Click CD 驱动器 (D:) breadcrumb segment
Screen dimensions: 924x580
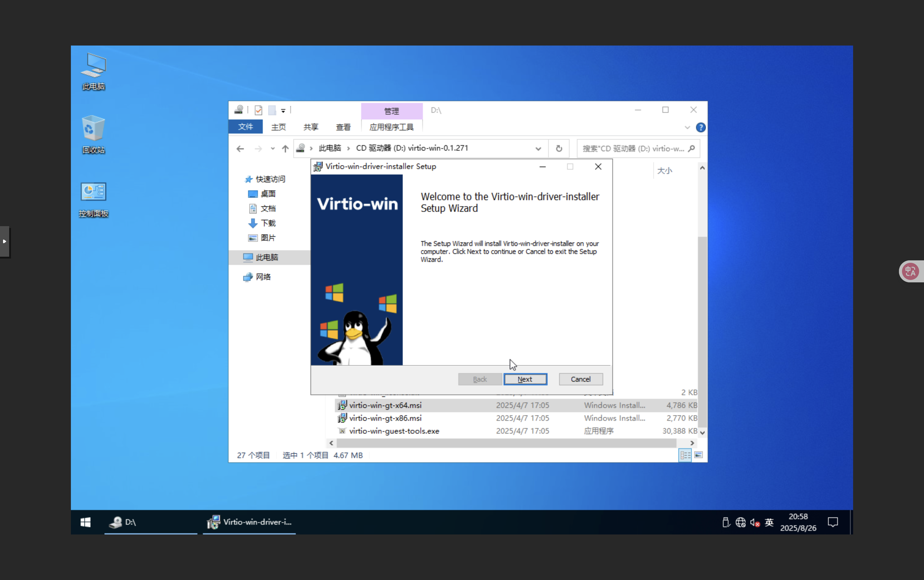pyautogui.click(x=412, y=148)
